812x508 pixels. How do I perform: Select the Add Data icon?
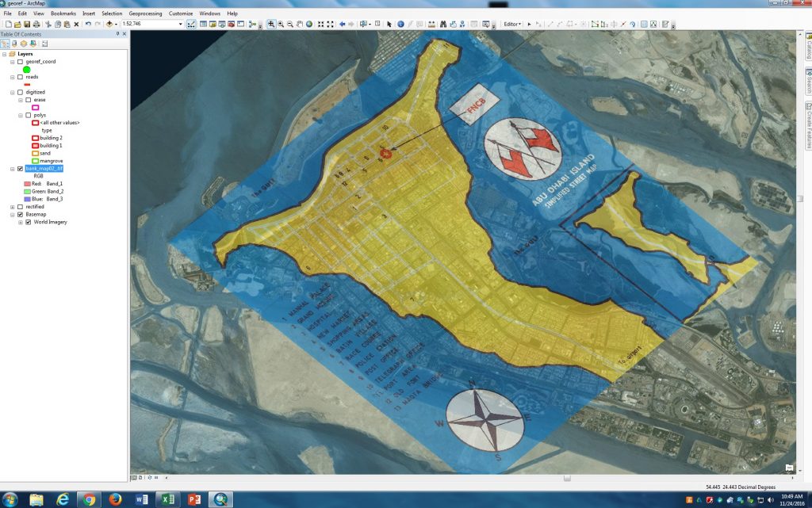point(109,22)
